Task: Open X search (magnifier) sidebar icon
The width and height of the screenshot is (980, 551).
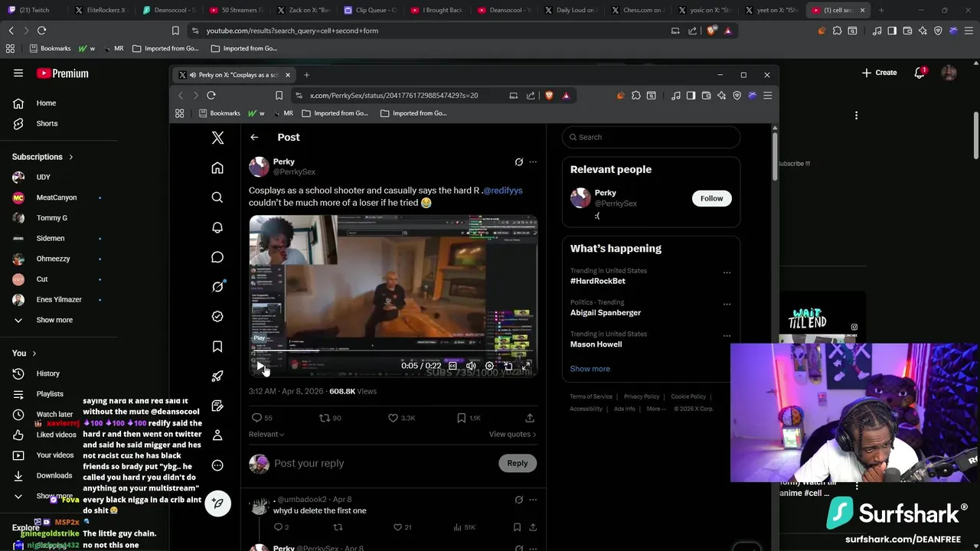Action: (217, 197)
